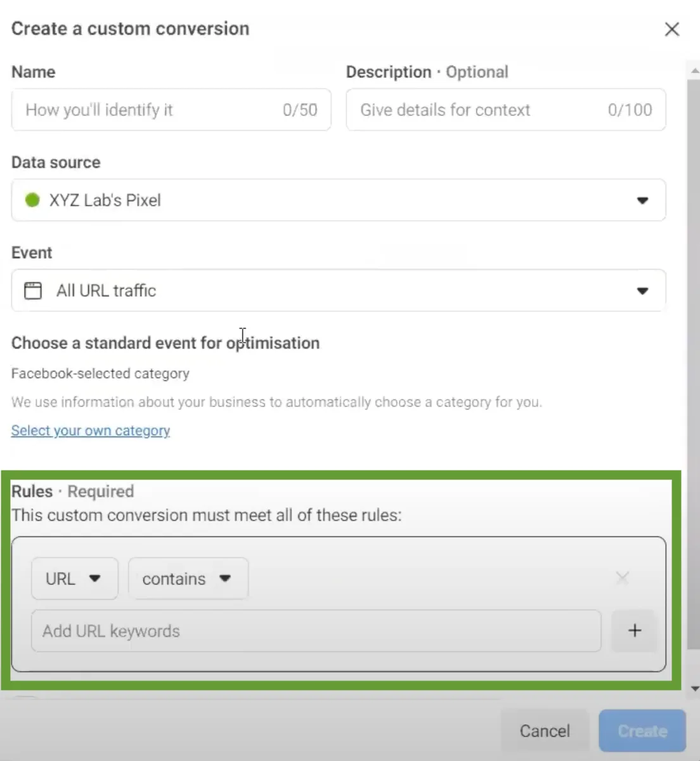Click the 0/50 character counter
This screenshot has width=700, height=761.
point(300,110)
